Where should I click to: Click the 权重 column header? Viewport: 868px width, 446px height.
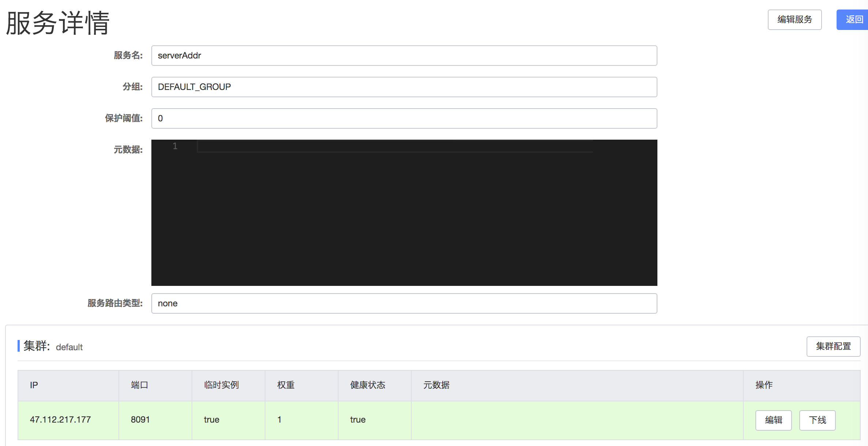pyautogui.click(x=286, y=385)
